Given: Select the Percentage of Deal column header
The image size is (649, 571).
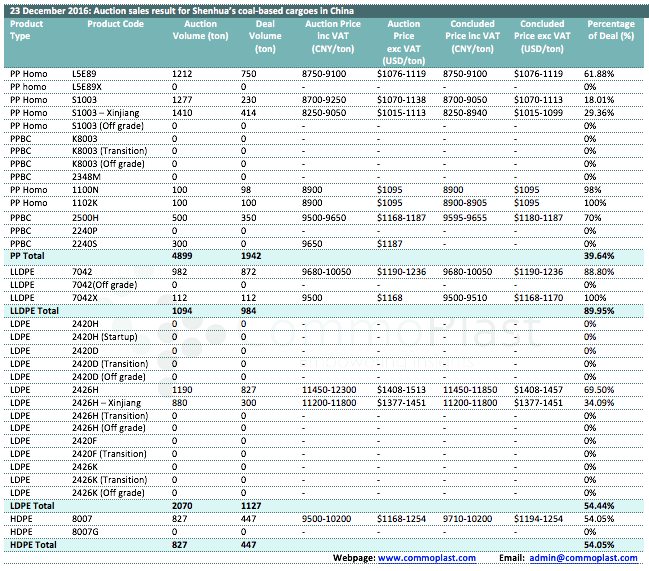Looking at the screenshot, I should point(611,29).
